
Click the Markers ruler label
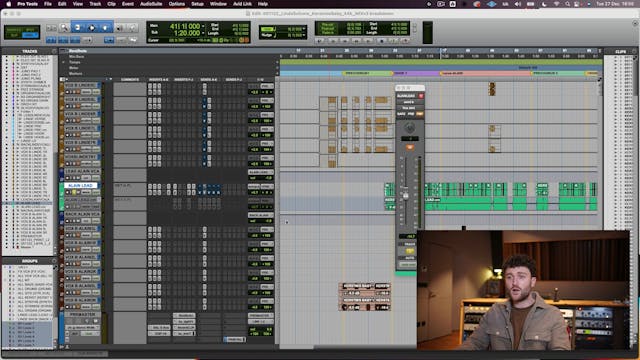click(76, 74)
